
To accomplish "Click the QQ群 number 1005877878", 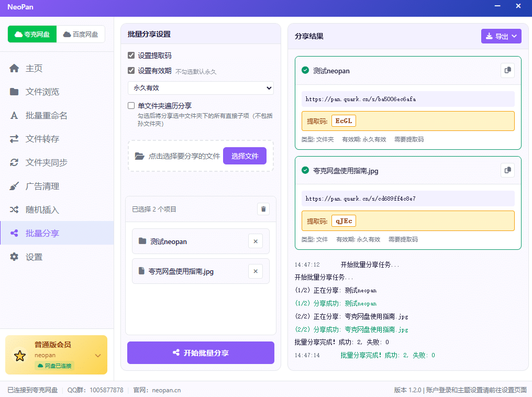I will pos(106,390).
